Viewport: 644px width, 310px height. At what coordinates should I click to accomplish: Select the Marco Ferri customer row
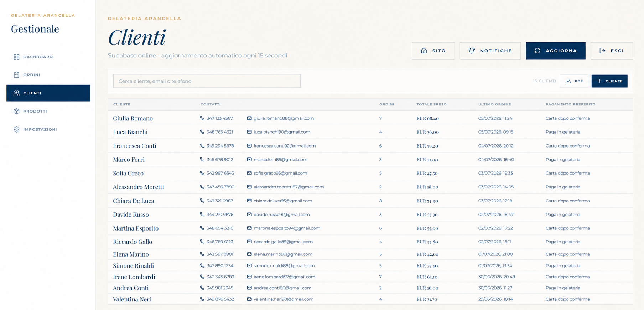pyautogui.click(x=370, y=159)
